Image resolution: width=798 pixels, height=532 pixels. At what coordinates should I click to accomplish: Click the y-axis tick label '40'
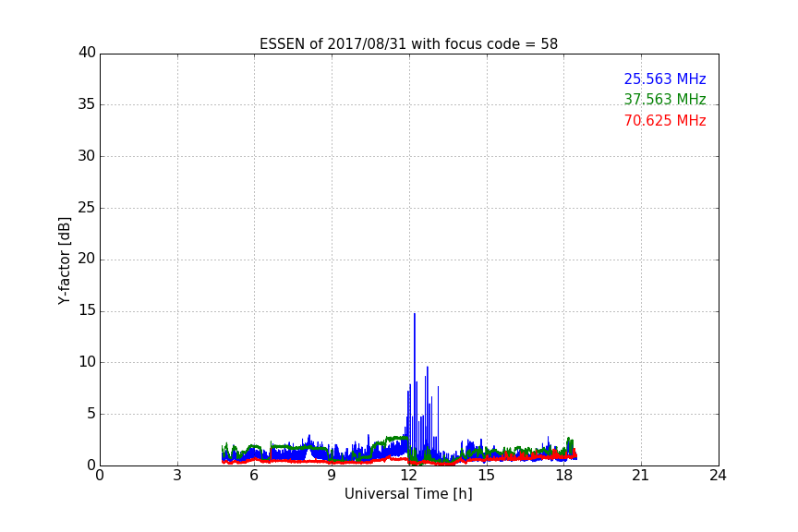pyautogui.click(x=87, y=53)
